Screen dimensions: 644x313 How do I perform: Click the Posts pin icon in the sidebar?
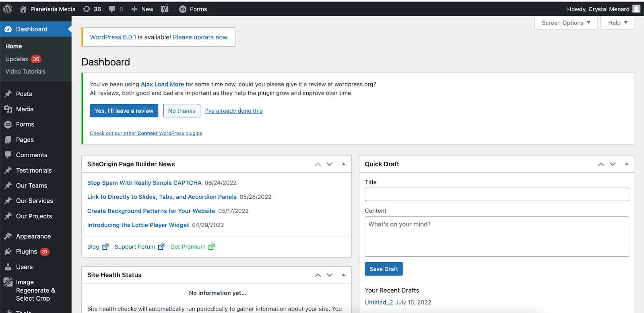(x=8, y=94)
